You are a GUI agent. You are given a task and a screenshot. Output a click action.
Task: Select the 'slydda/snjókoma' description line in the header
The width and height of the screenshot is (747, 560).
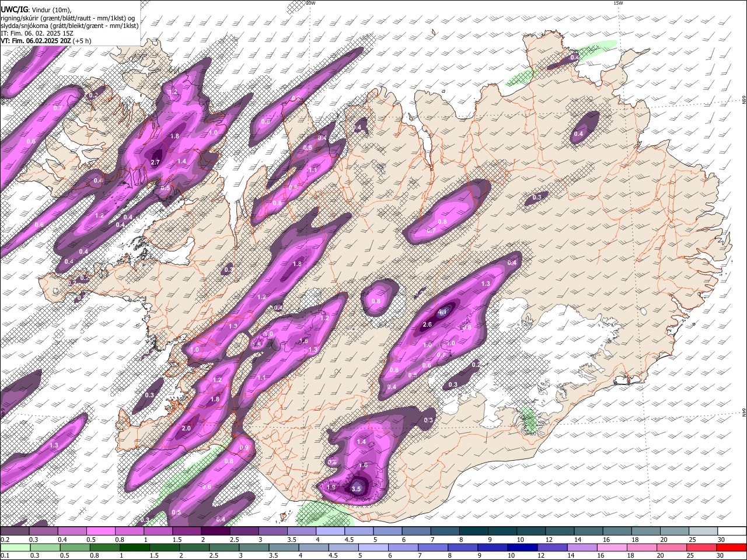click(69, 26)
